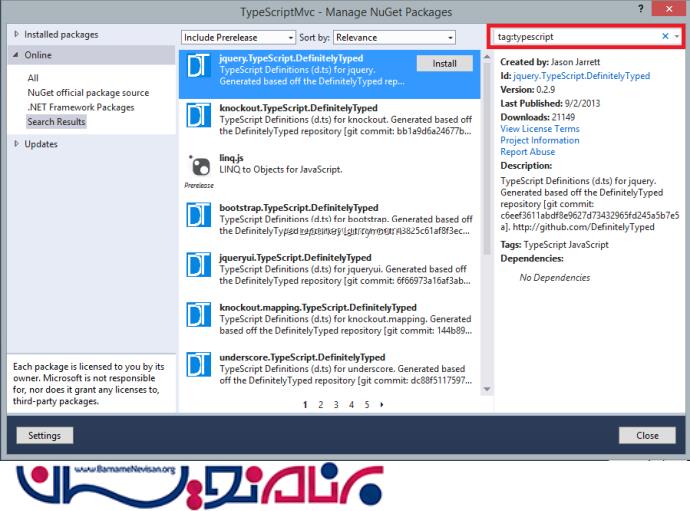Select the linq.js package title
Screen dimensions: 690x511
click(x=231, y=158)
